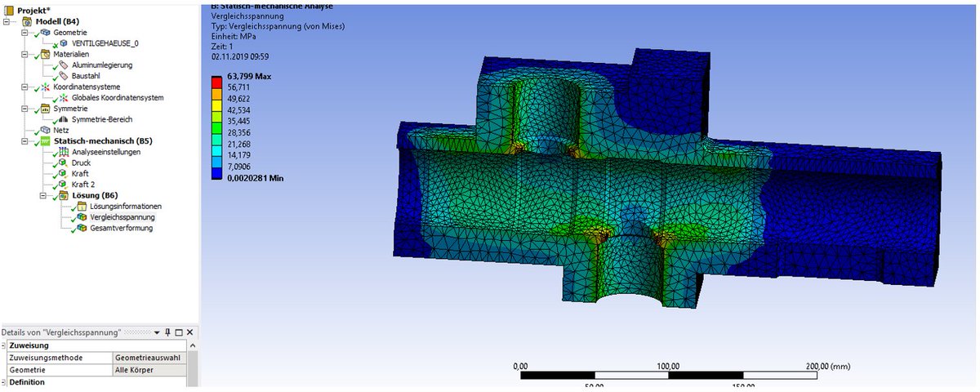Image resolution: width=980 pixels, height=392 pixels.
Task: Click the Druck load icon
Action: [65, 163]
